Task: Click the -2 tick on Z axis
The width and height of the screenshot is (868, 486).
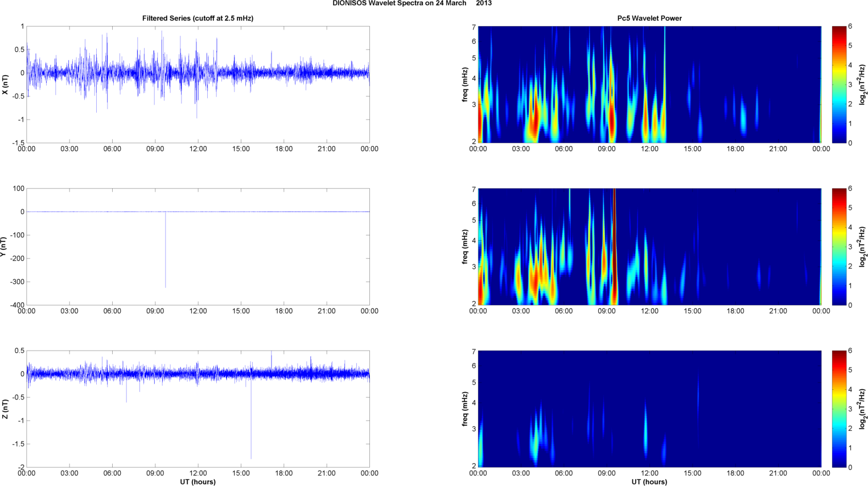Action: (x=22, y=467)
